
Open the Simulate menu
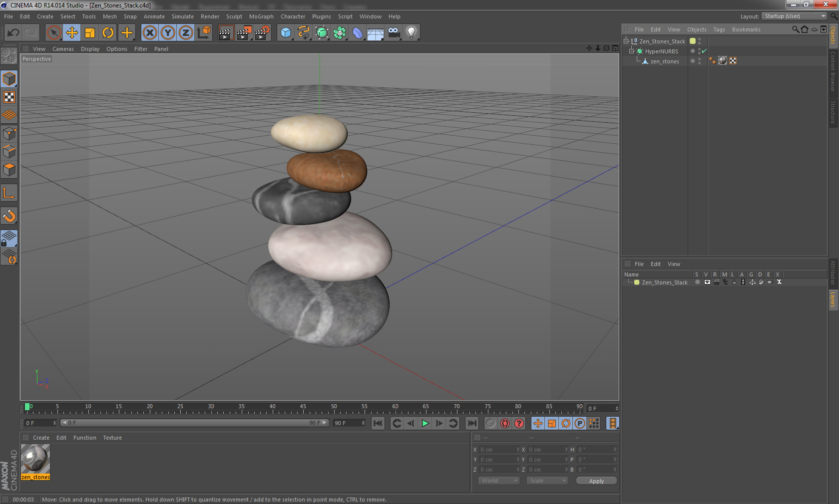pyautogui.click(x=183, y=16)
